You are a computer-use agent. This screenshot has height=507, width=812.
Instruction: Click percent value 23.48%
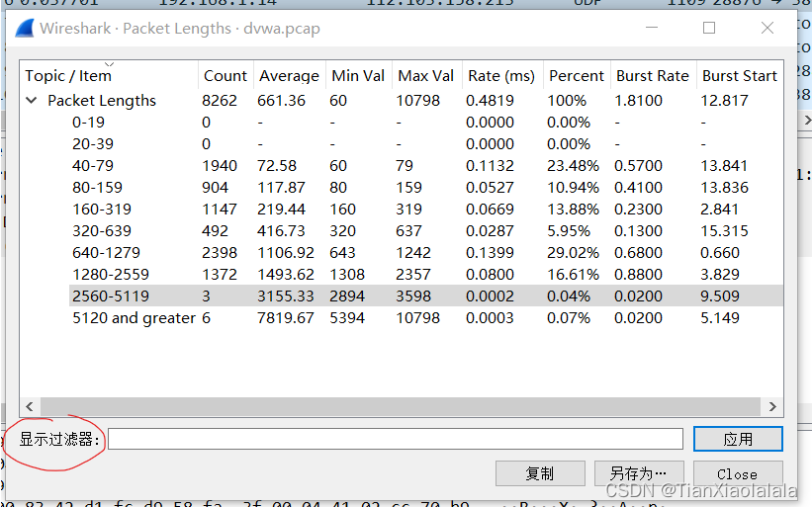coord(573,166)
